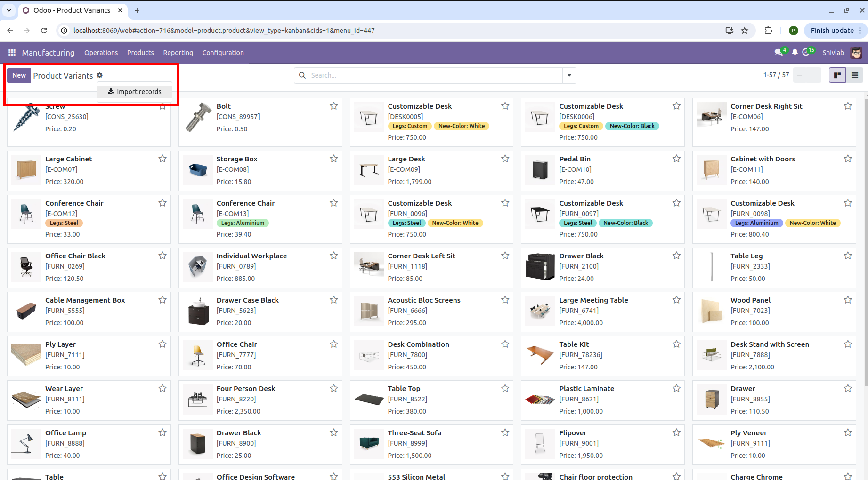Toggle favorite star on Large Cabinet

tap(162, 159)
